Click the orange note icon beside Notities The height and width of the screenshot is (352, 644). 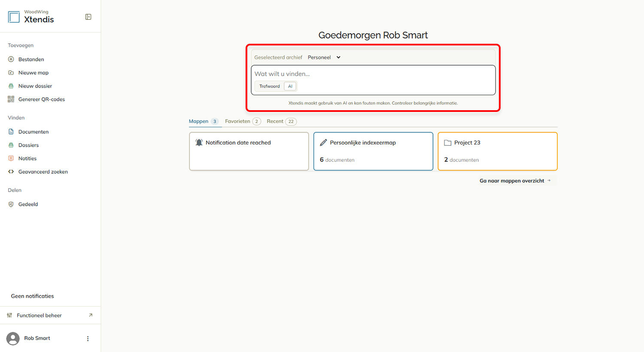tap(11, 158)
